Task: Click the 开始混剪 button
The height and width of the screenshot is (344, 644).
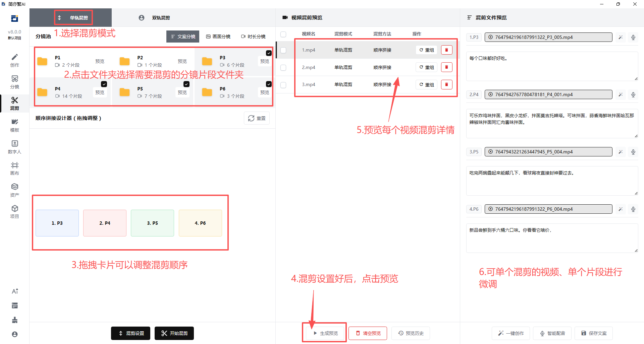Action: tap(174, 333)
